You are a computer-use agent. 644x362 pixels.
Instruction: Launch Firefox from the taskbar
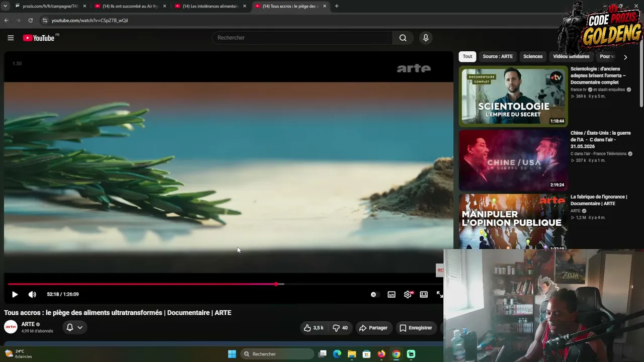[381, 354]
